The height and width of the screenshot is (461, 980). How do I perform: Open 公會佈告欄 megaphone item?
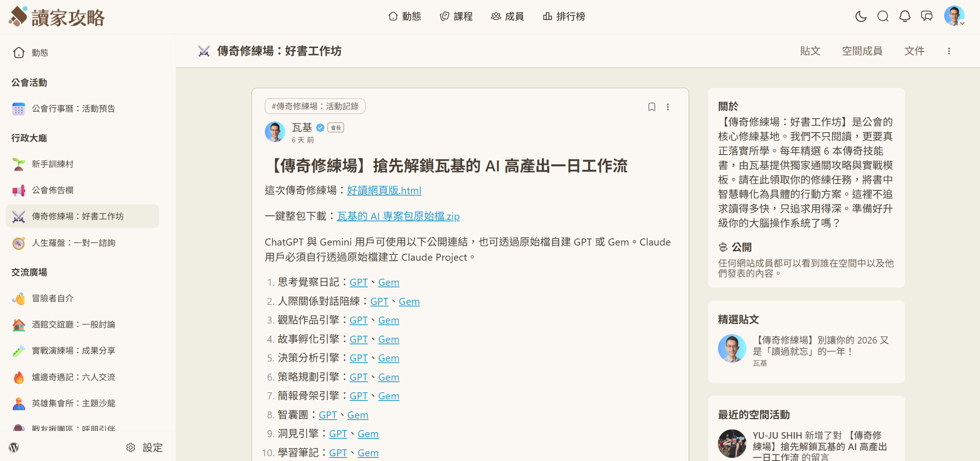tap(83, 190)
